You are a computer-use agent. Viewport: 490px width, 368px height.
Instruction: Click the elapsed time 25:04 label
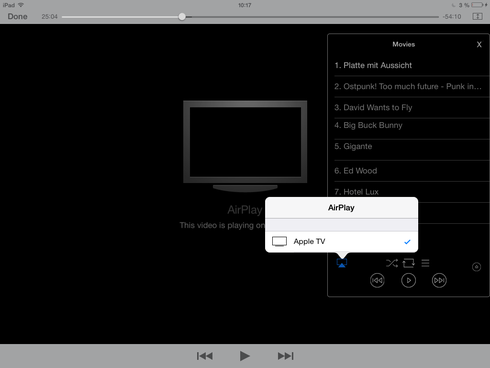tap(49, 17)
